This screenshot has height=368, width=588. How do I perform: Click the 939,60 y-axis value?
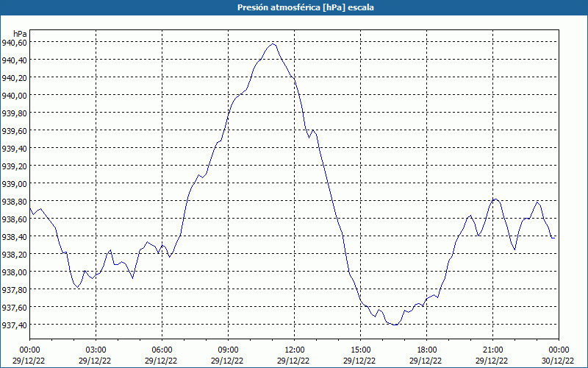click(14, 131)
